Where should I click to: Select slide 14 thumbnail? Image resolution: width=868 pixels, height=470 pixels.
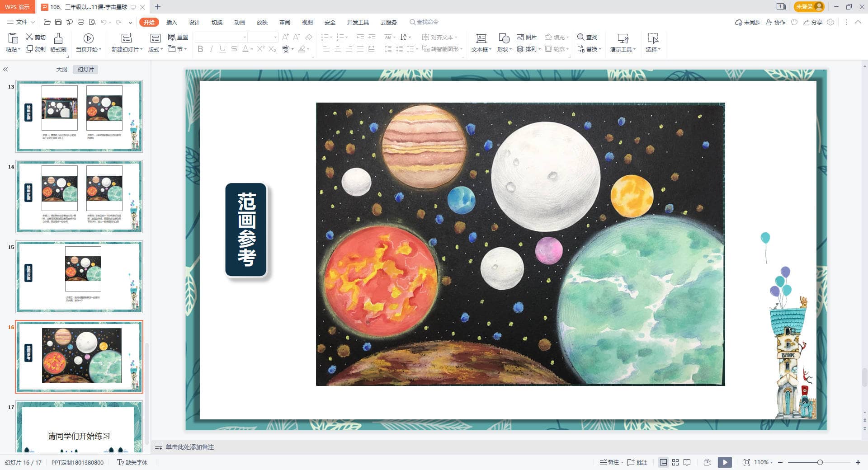(x=79, y=197)
